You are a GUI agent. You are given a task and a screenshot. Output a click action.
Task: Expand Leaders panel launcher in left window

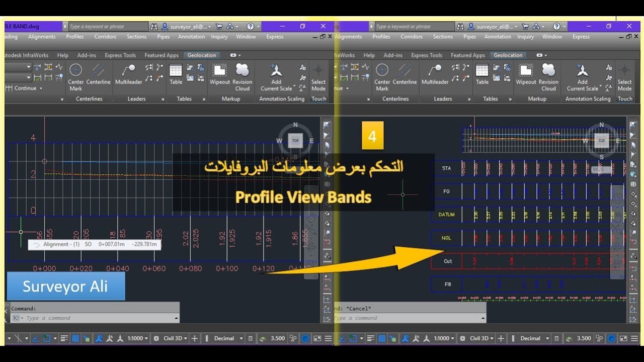click(163, 99)
